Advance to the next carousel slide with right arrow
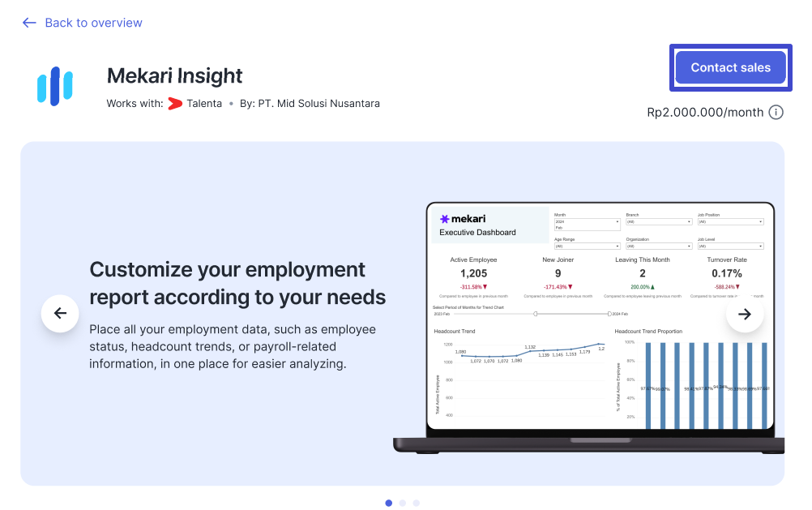The image size is (812, 510). pyautogui.click(x=745, y=314)
